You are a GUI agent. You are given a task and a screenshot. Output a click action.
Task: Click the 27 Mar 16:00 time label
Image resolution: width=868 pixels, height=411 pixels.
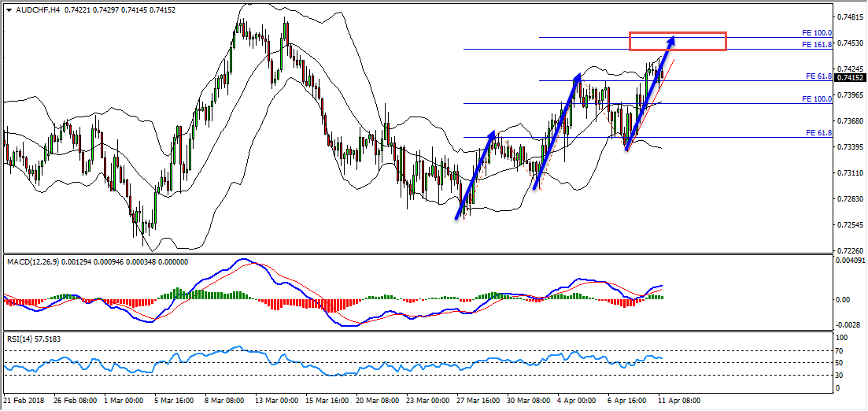(478, 400)
